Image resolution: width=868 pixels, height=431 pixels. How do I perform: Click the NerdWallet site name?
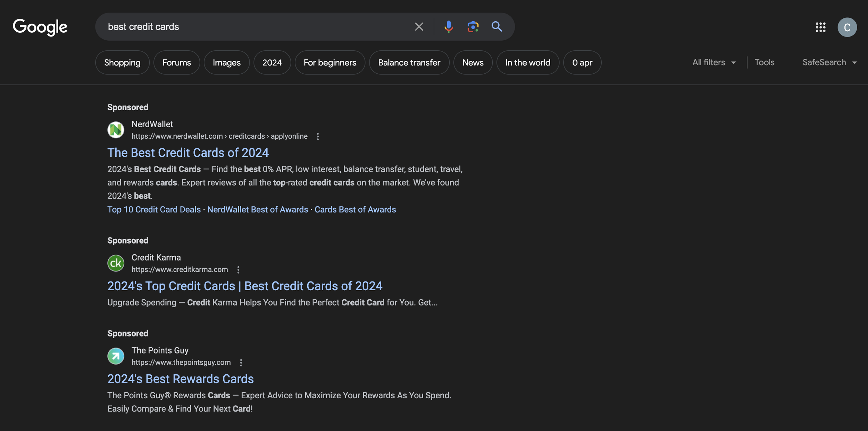click(x=152, y=124)
